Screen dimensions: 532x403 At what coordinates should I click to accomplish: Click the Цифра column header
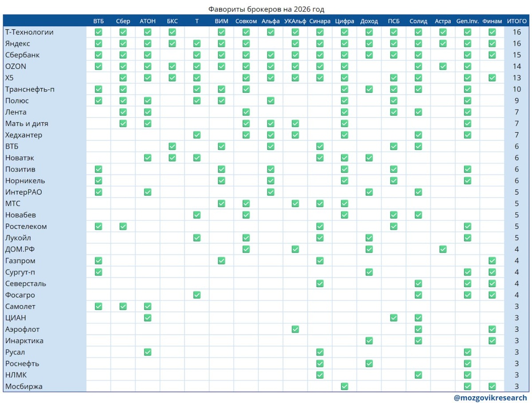click(x=344, y=21)
